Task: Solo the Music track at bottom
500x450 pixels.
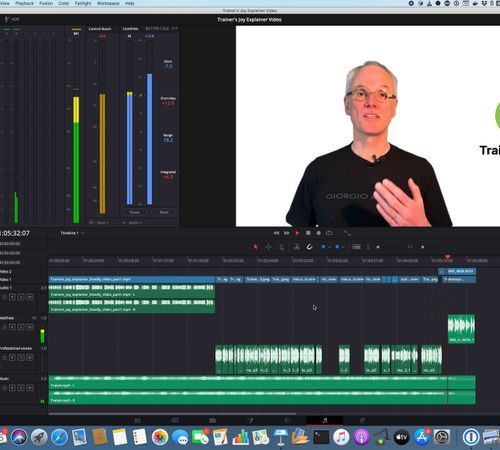Action: pos(21,388)
